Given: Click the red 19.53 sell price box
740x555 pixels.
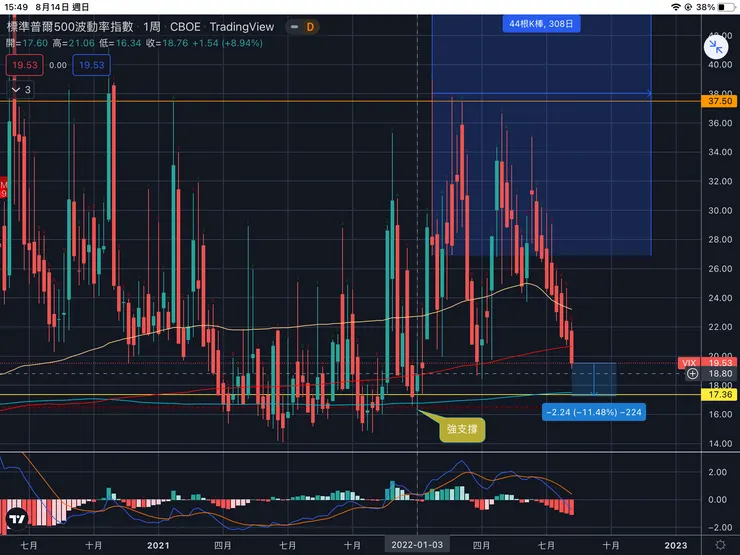Looking at the screenshot, I should (25, 65).
